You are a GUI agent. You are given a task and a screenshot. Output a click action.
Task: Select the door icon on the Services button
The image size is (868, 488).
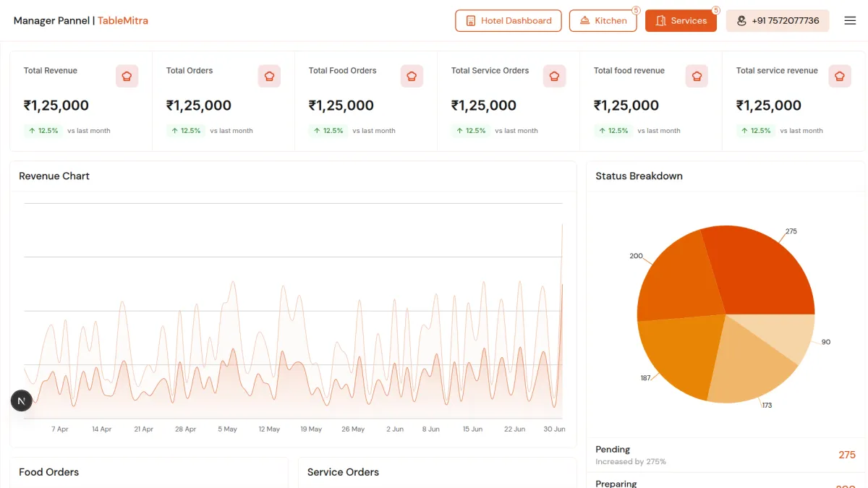661,20
